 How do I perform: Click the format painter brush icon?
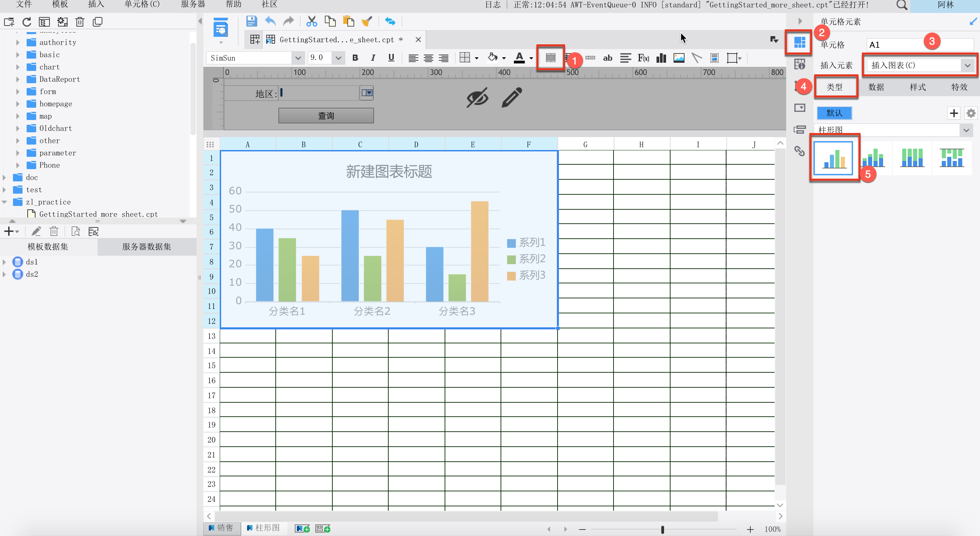coord(367,21)
